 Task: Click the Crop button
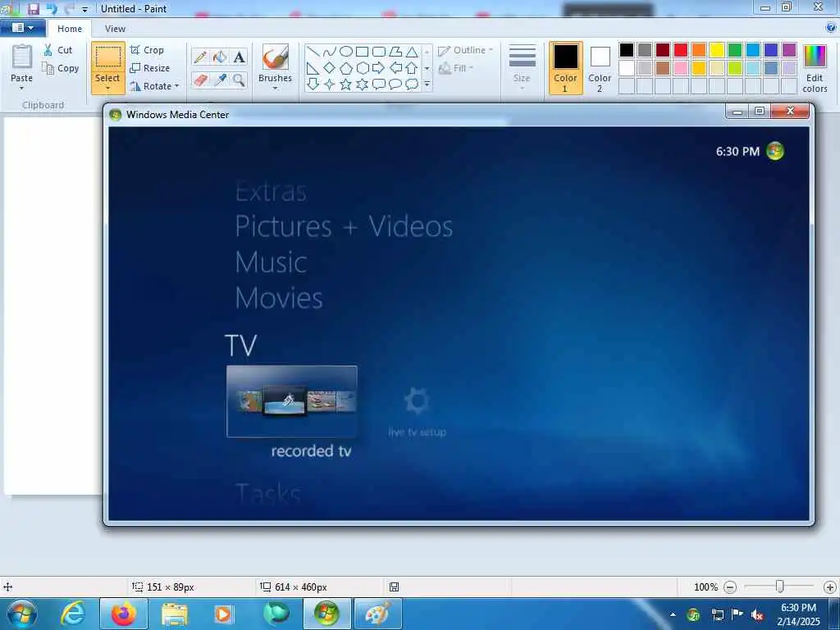click(148, 50)
